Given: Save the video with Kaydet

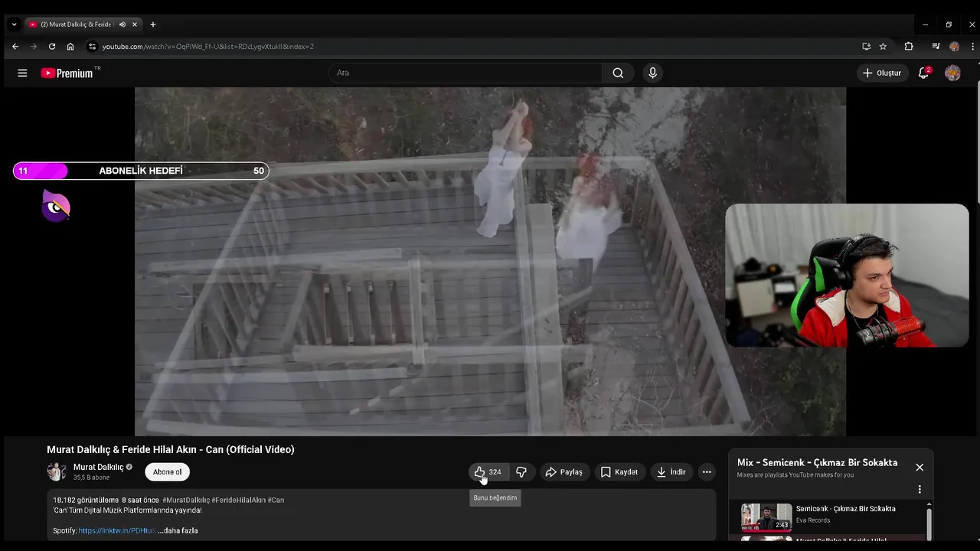Looking at the screenshot, I should (x=619, y=472).
